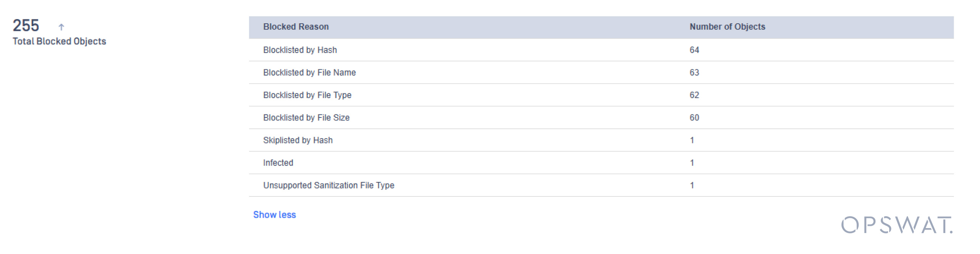Click the Blocked Reason column header
This screenshot has width=980, height=254.
pos(296,27)
